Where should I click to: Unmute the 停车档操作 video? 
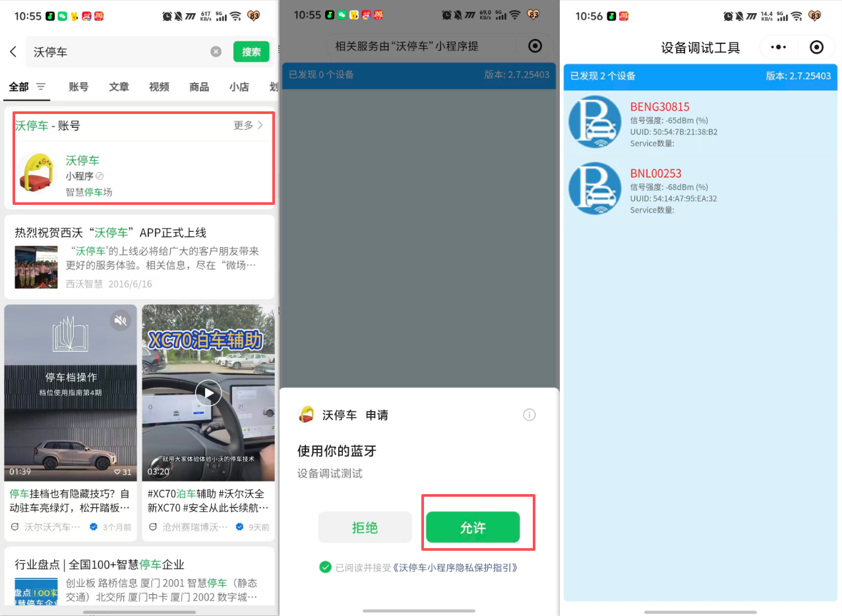coord(120,320)
